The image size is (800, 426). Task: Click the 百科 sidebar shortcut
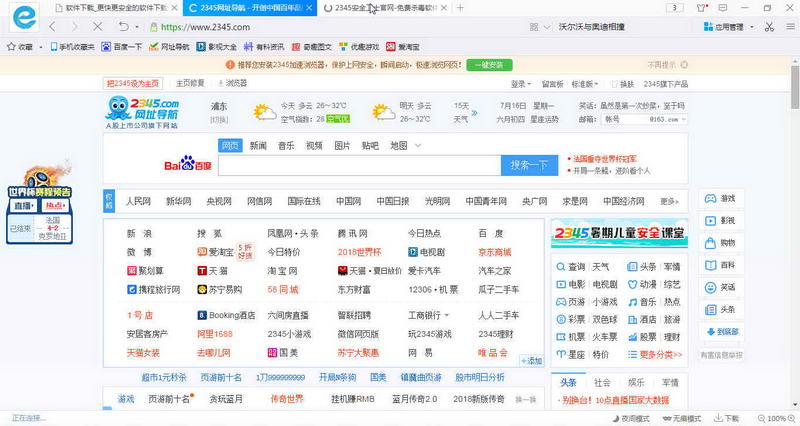[720, 265]
